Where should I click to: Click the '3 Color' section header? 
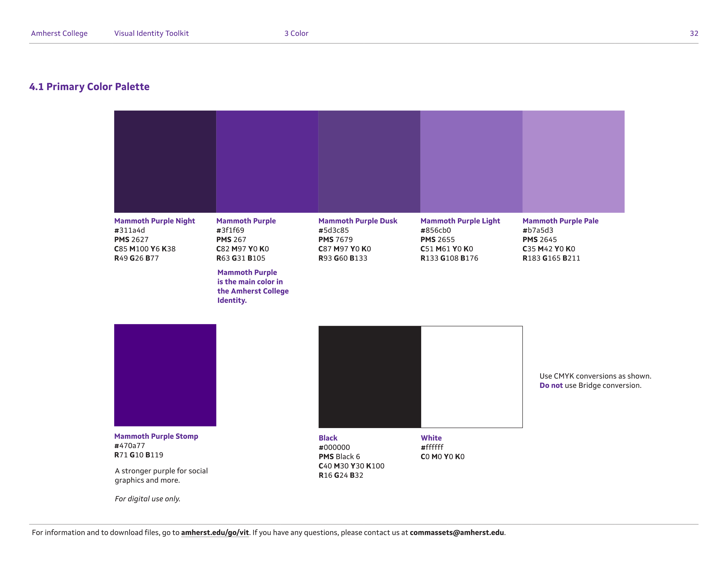(x=296, y=33)
